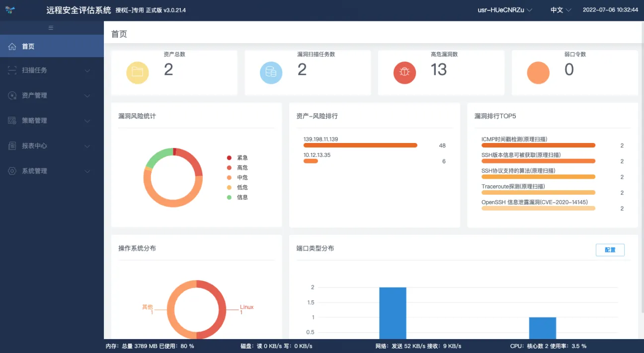Click the sidebar collapse hamburger icon
The image size is (644, 353).
[51, 28]
